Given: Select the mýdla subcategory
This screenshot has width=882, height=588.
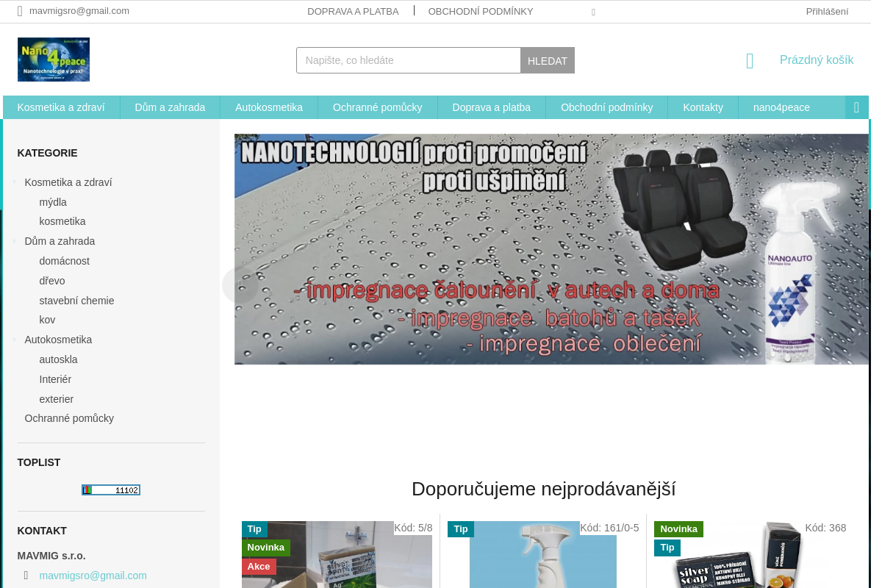Looking at the screenshot, I should 52,201.
